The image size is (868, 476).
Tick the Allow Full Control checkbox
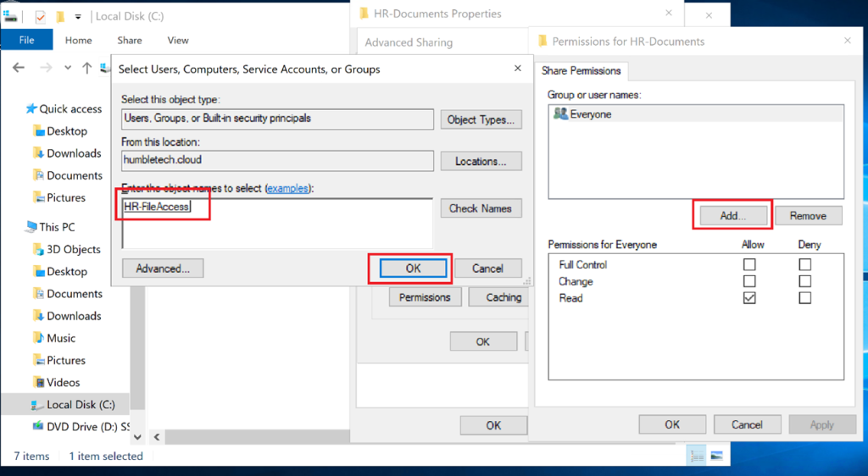coord(749,265)
